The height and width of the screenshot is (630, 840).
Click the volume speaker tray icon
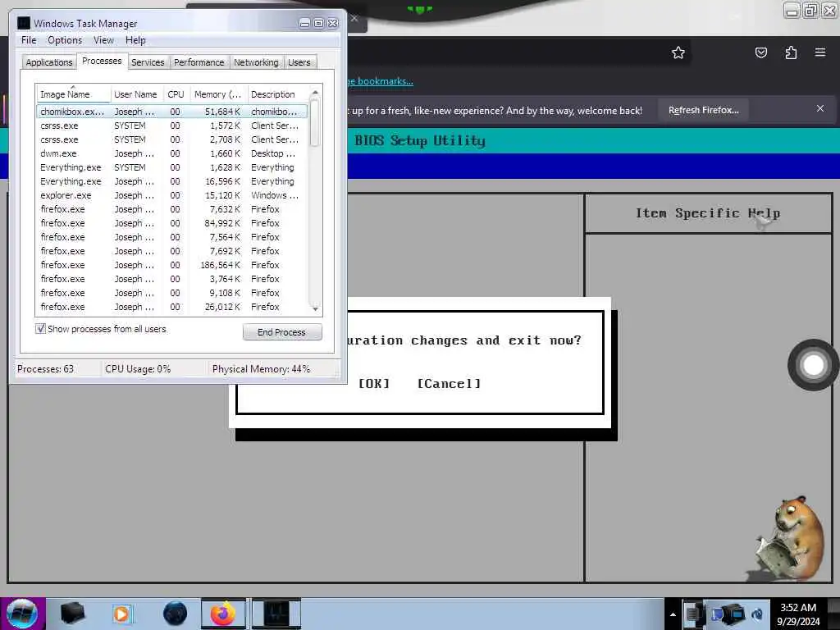point(757,614)
